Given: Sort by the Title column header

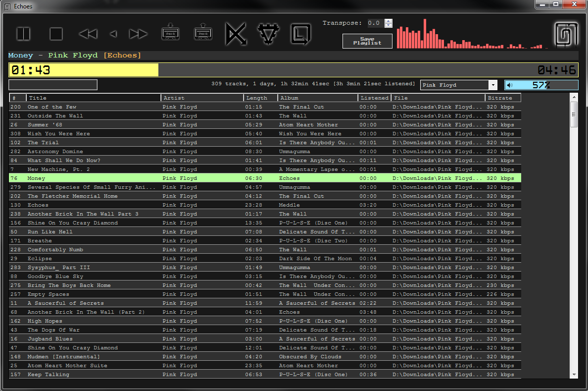Looking at the screenshot, I should (94, 98).
